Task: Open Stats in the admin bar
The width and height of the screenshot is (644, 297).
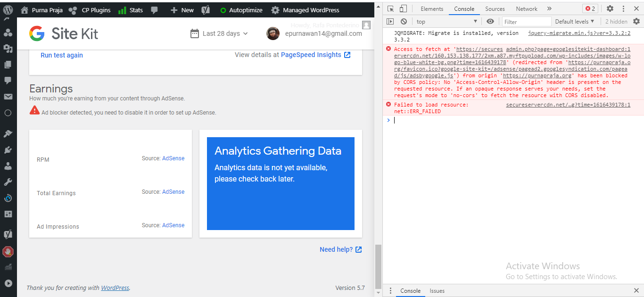Action: point(131,10)
